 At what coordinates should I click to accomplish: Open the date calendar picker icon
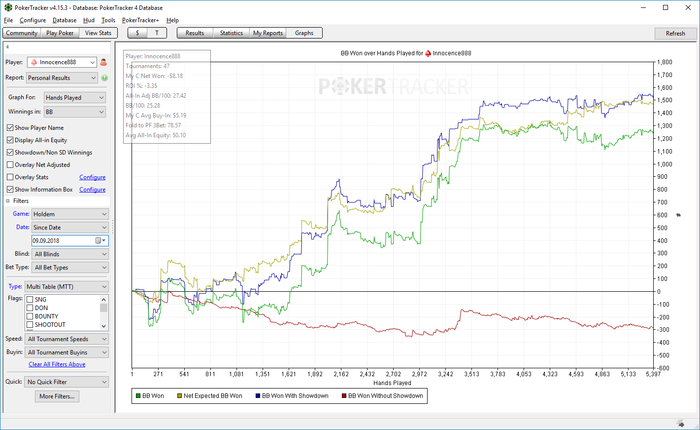tap(98, 241)
